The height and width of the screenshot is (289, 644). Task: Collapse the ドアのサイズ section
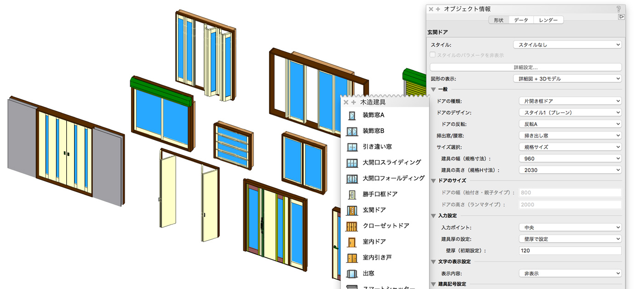click(x=433, y=181)
